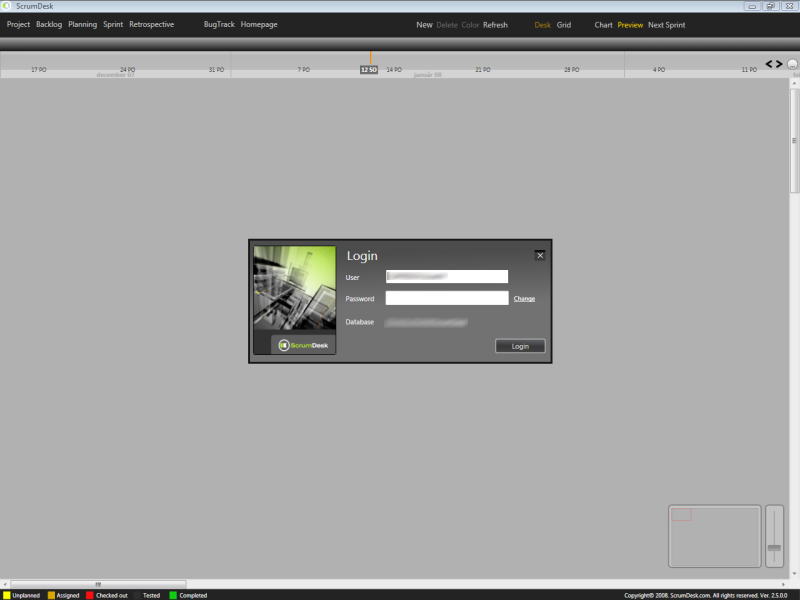Click the yellow Unplanned legend swatch
The image size is (800, 600).
pos(7,595)
